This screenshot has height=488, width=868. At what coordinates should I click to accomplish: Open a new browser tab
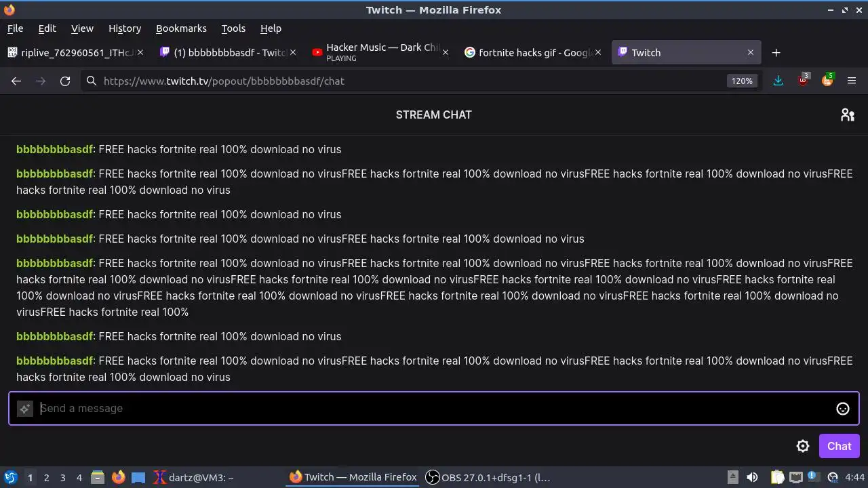[776, 52]
